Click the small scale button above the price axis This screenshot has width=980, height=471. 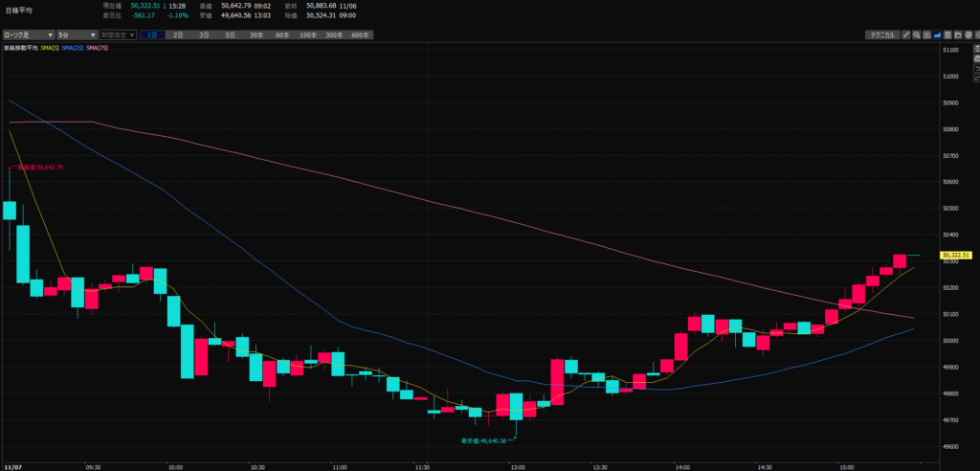point(976,49)
